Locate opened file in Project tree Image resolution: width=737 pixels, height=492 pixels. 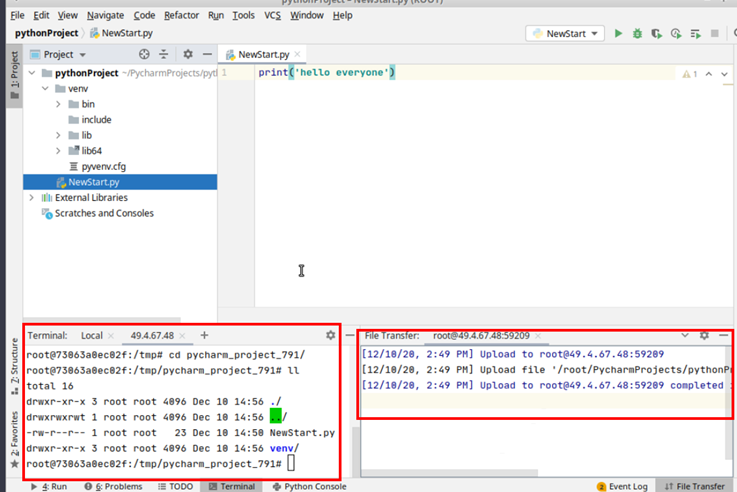click(144, 55)
